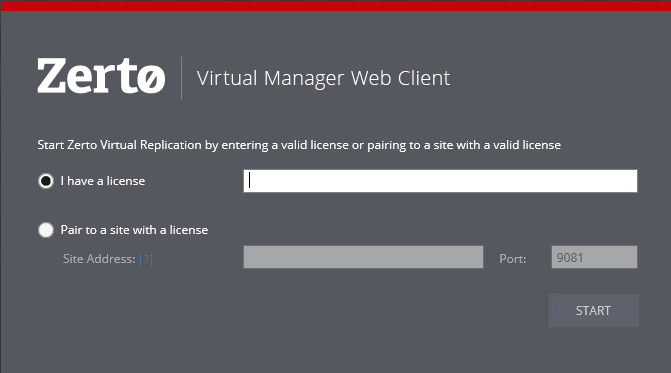This screenshot has width=671, height=373.
Task: Click the 'Port:' label
Action: [513, 259]
